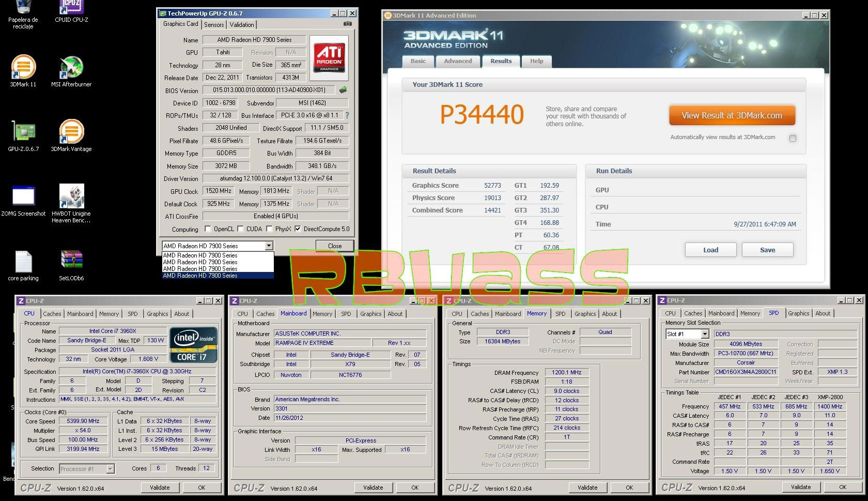Viewport: 868px width, 501px height.
Task: Click the BIOS save chip icon in GPU-Z
Action: pyautogui.click(x=343, y=90)
